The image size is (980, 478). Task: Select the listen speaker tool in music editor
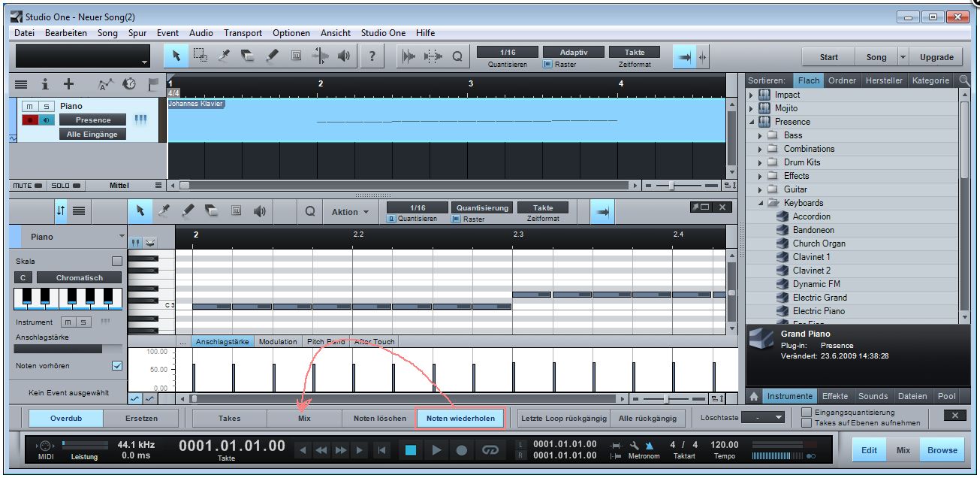tap(260, 212)
